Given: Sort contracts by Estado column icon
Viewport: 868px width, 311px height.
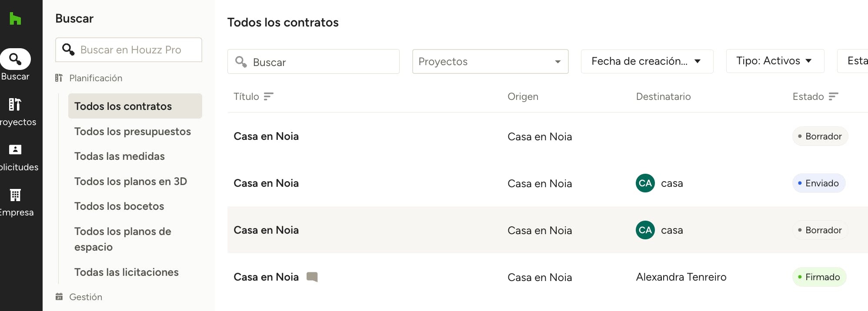Looking at the screenshot, I should click(833, 96).
